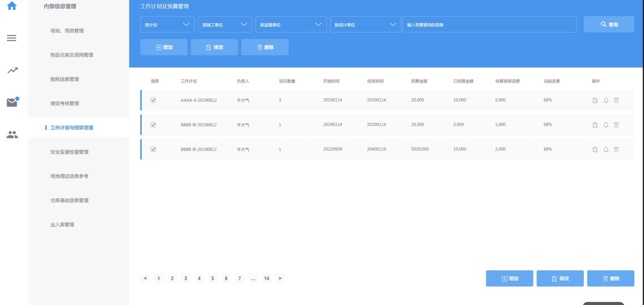Select 工作计划与预算管理 menu item
Image resolution: width=644 pixels, height=305 pixels.
point(72,128)
